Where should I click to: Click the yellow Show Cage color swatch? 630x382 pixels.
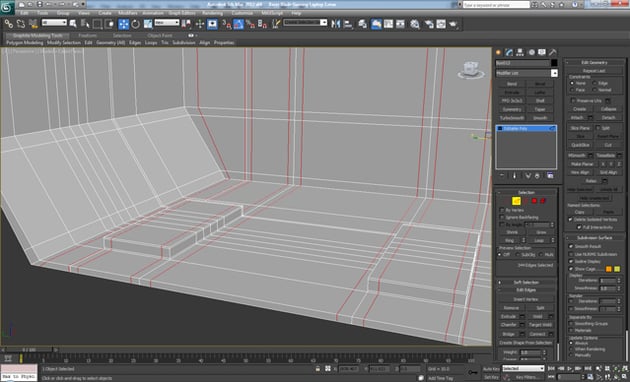click(x=617, y=269)
